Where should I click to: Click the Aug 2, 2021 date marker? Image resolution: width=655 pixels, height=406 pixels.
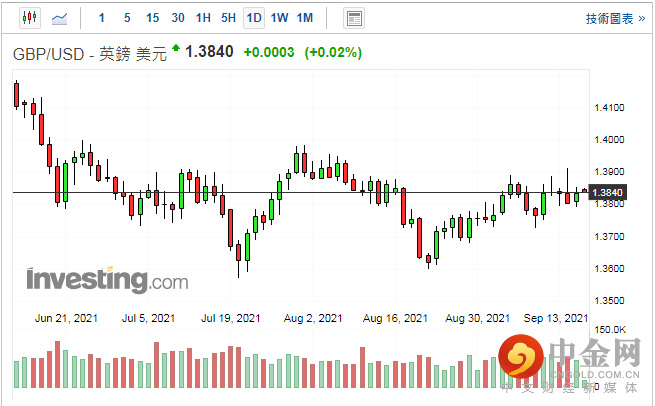(x=315, y=318)
